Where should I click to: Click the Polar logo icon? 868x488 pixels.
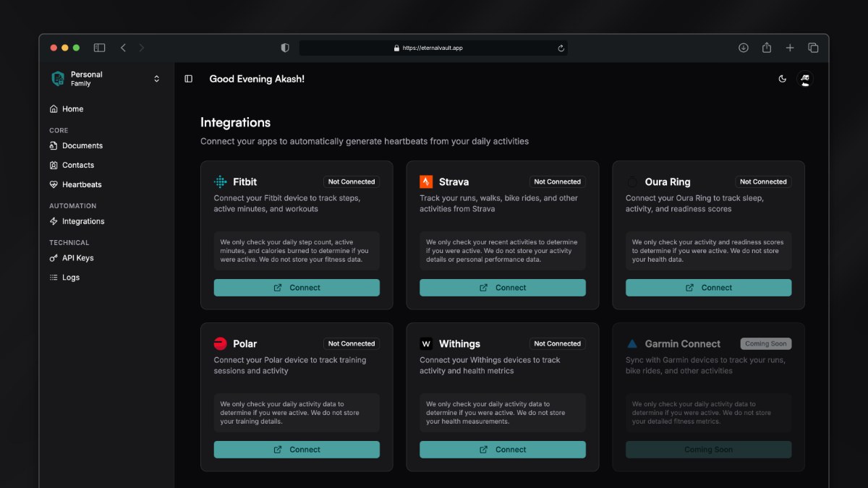tap(221, 344)
